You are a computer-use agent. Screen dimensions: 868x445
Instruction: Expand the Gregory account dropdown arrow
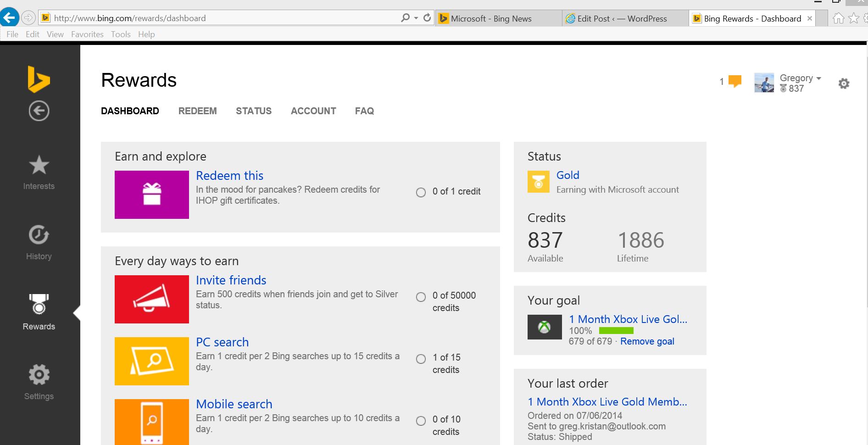[x=819, y=78]
